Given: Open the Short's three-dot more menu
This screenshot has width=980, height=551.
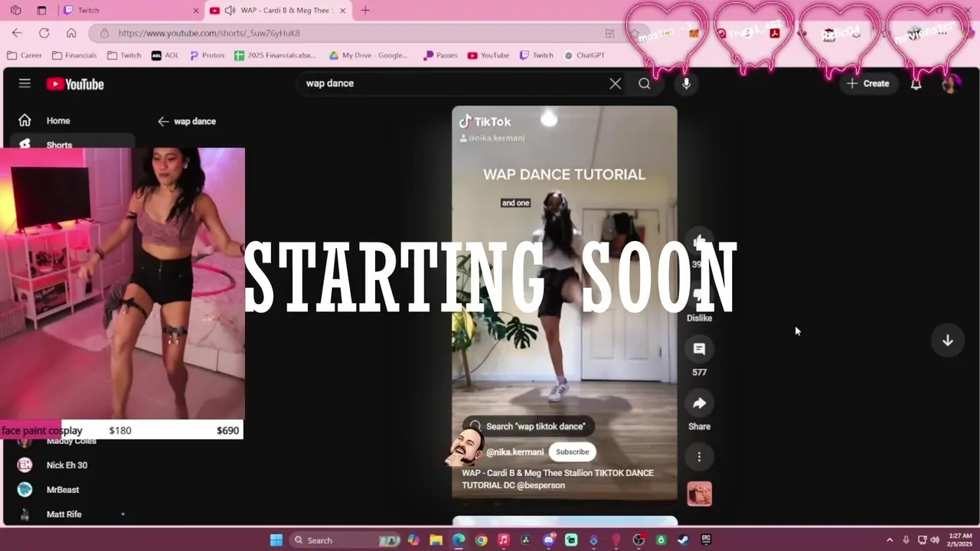Looking at the screenshot, I should tap(699, 457).
